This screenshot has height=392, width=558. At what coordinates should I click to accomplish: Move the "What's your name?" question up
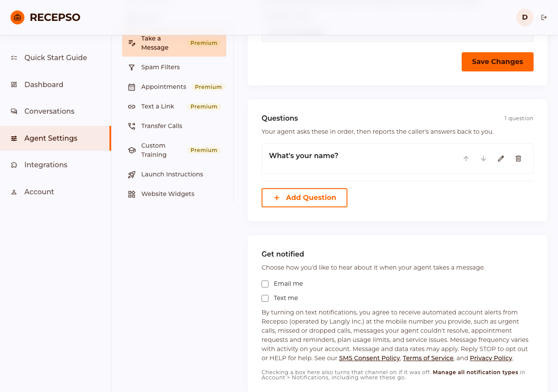pos(466,159)
